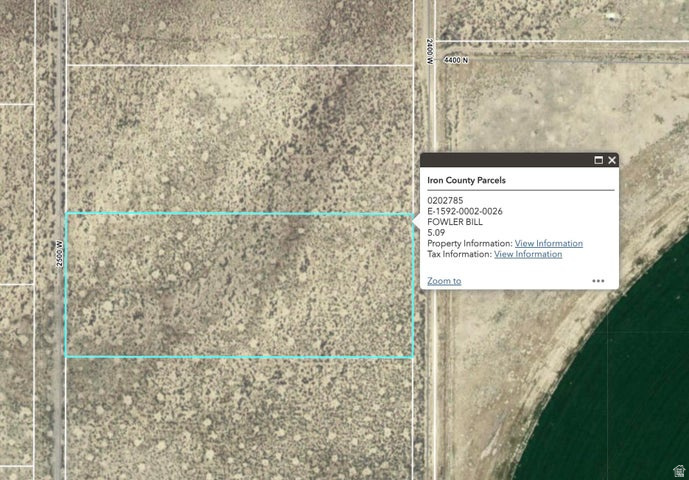Select the parcel south of the highlighted one
Screen dimensions: 689x480
click(240, 415)
